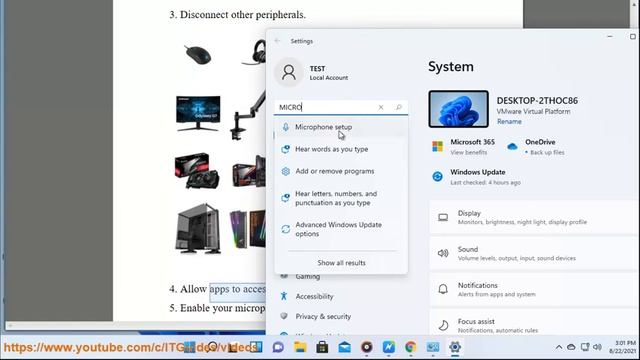This screenshot has width=640, height=360.
Task: Open Chat app on taskbar
Action: [x=278, y=347]
